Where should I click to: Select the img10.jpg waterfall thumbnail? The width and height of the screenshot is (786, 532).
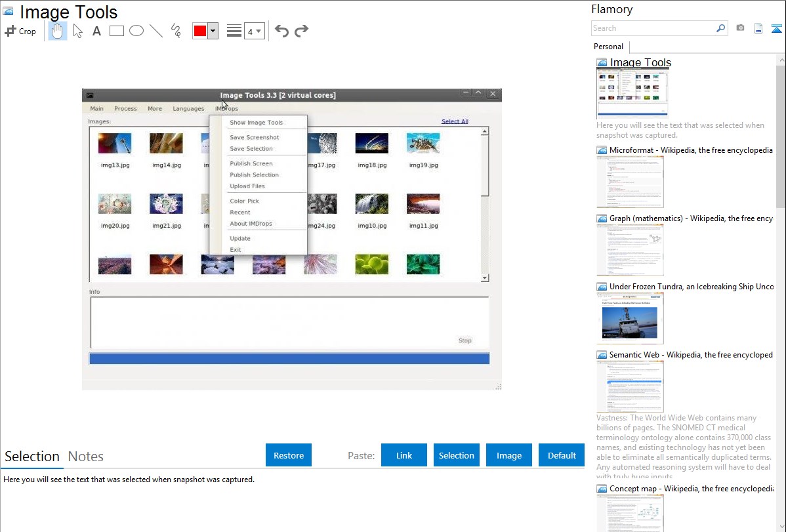pos(371,204)
